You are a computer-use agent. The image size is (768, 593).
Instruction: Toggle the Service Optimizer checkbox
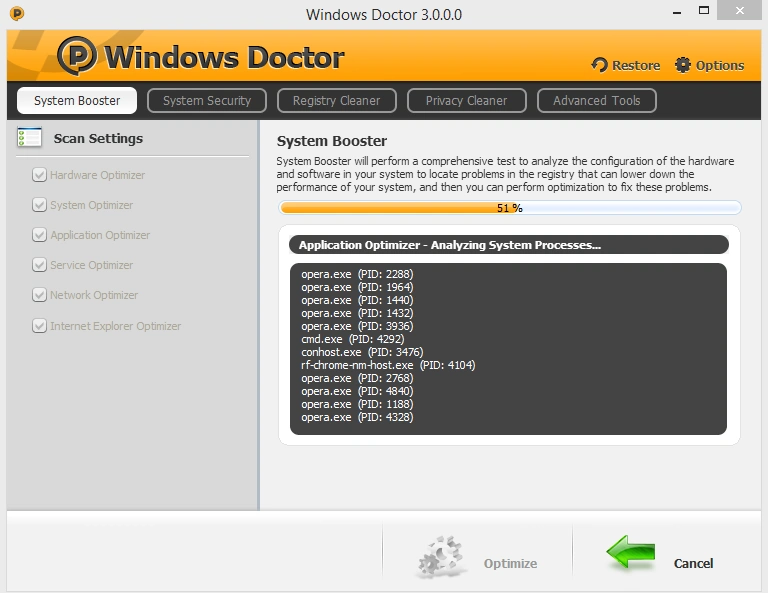(x=39, y=265)
